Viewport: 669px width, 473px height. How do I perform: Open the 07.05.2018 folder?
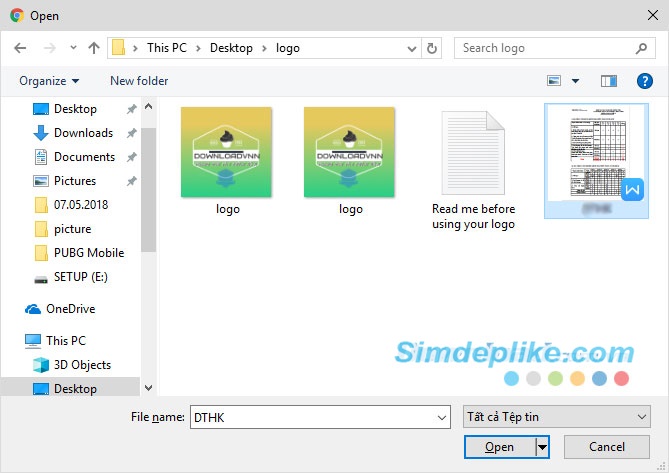[x=81, y=205]
